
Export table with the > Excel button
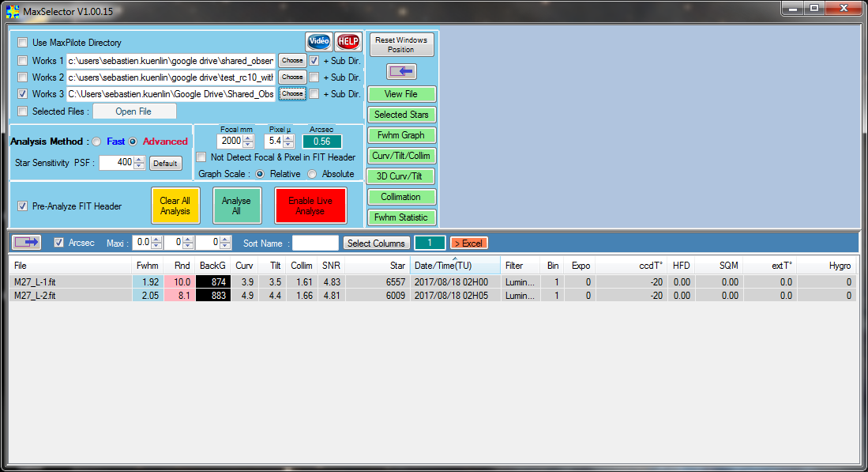[x=469, y=244]
